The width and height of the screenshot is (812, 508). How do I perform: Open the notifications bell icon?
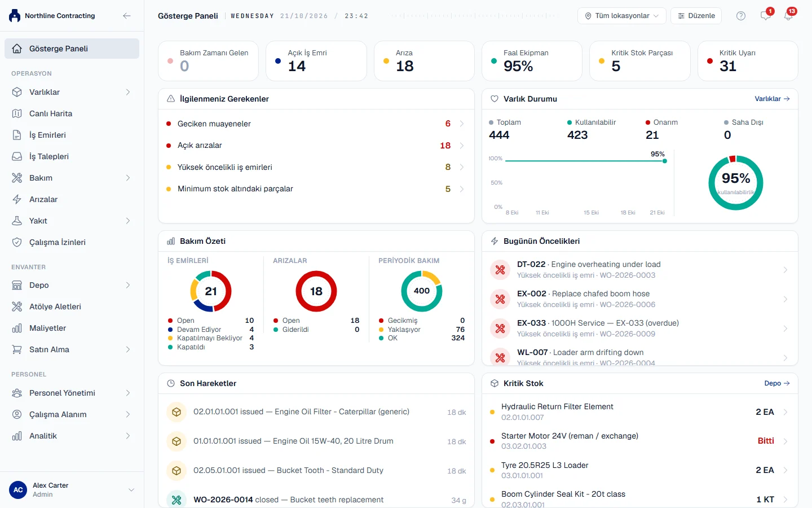click(788, 16)
